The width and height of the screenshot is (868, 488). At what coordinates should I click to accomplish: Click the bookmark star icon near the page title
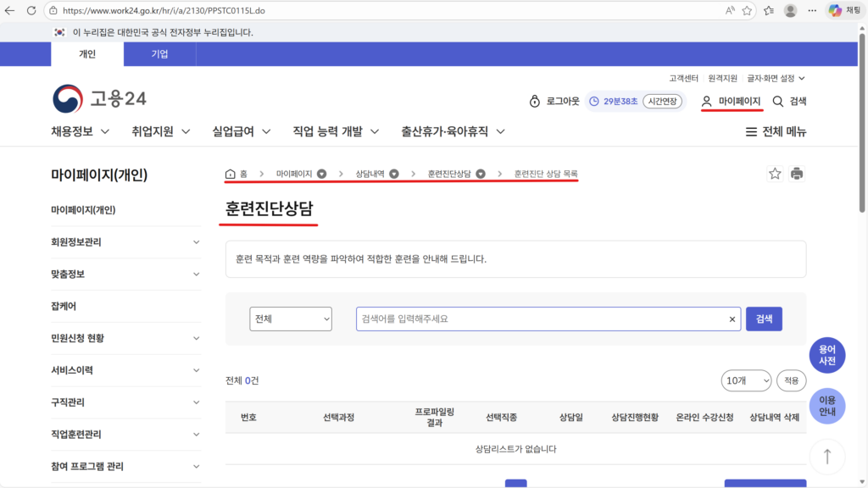[774, 173]
